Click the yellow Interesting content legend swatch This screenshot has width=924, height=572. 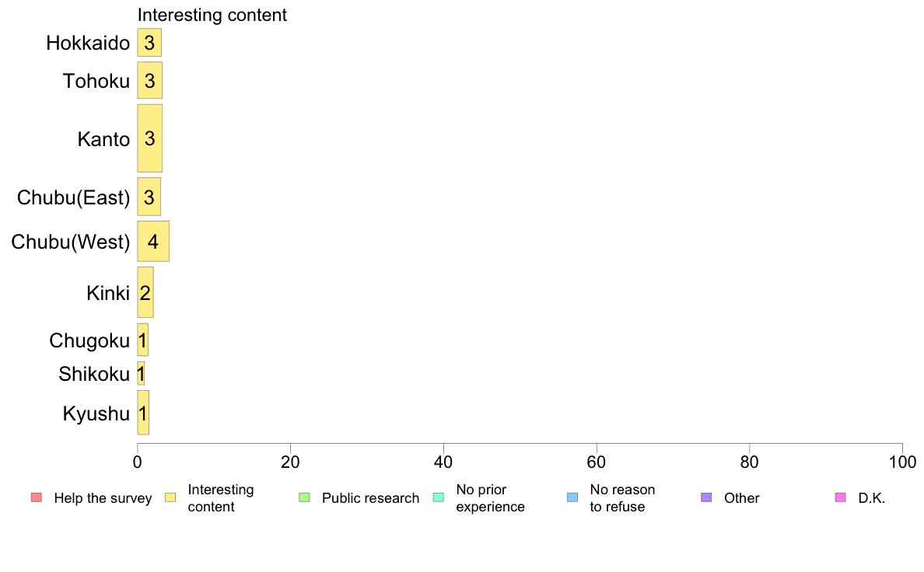170,497
